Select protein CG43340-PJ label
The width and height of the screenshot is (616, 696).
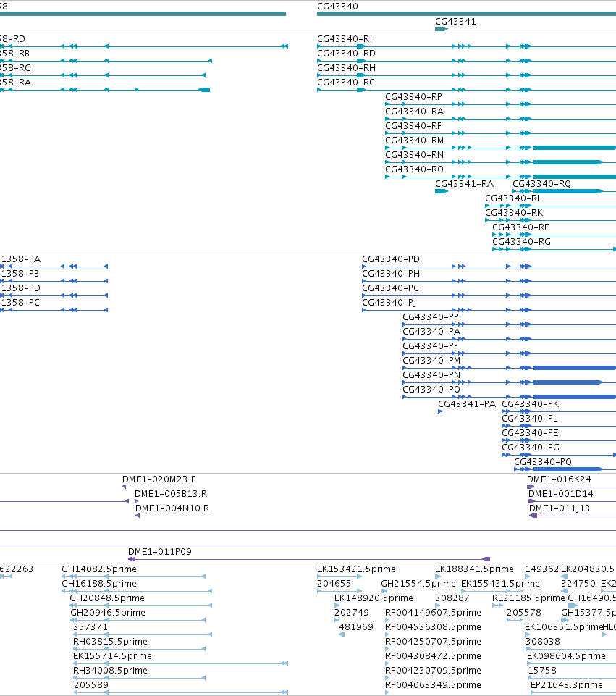click(389, 303)
